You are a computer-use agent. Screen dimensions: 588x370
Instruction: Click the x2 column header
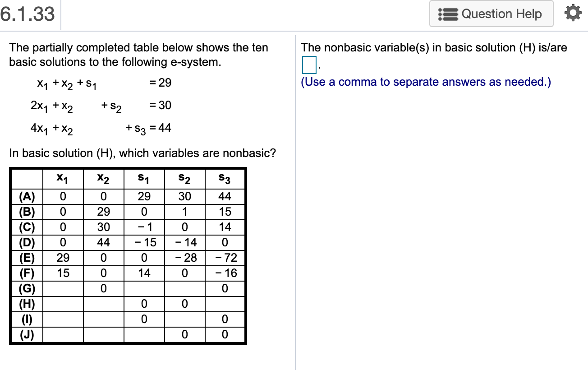point(103,179)
